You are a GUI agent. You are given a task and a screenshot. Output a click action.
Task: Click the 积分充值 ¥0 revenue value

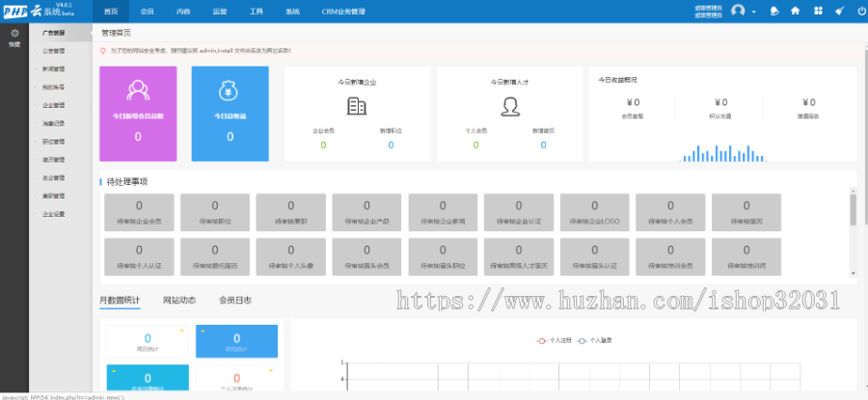point(721,102)
